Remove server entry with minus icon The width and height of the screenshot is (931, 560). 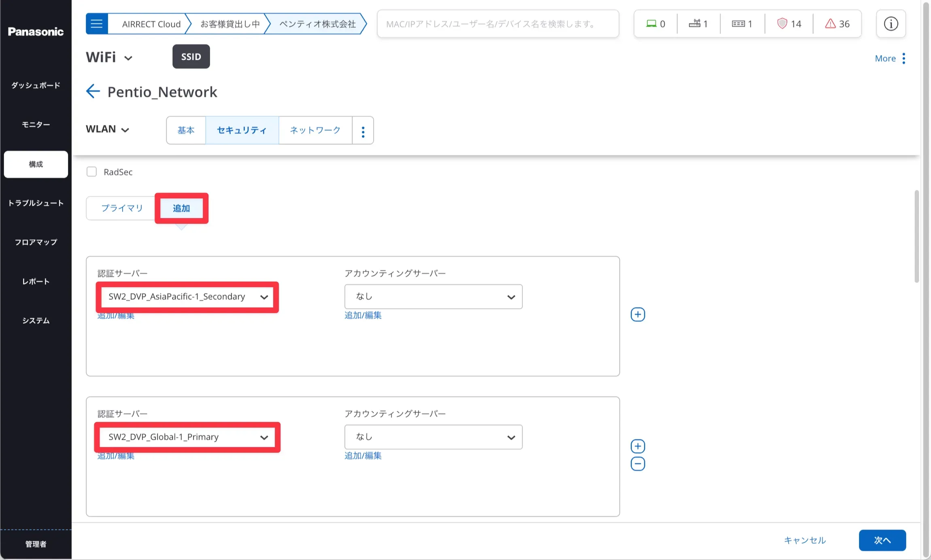click(638, 464)
